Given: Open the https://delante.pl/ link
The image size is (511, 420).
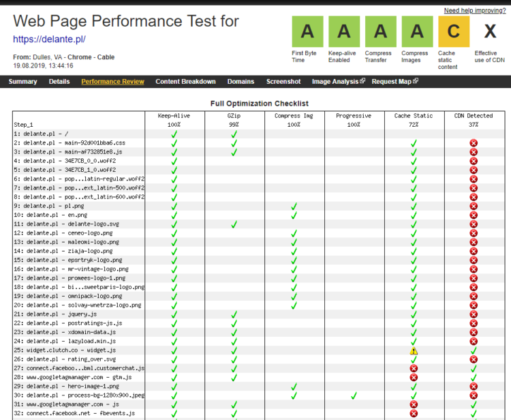Looking at the screenshot, I should click(x=49, y=40).
